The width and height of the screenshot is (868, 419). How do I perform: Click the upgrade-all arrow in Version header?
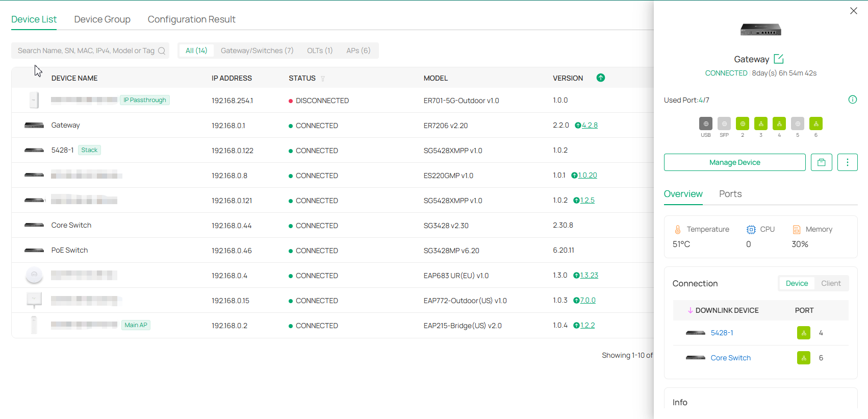(600, 78)
